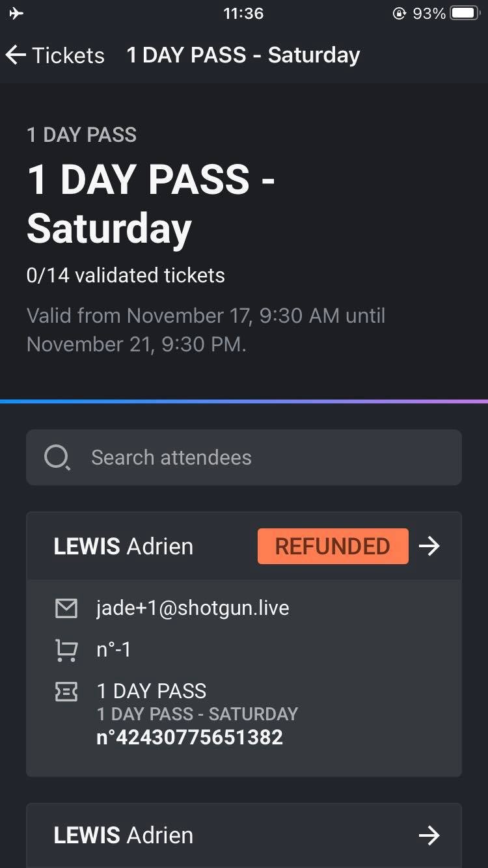This screenshot has width=488, height=868.
Task: Click the shopping cart order icon
Action: coord(66,649)
